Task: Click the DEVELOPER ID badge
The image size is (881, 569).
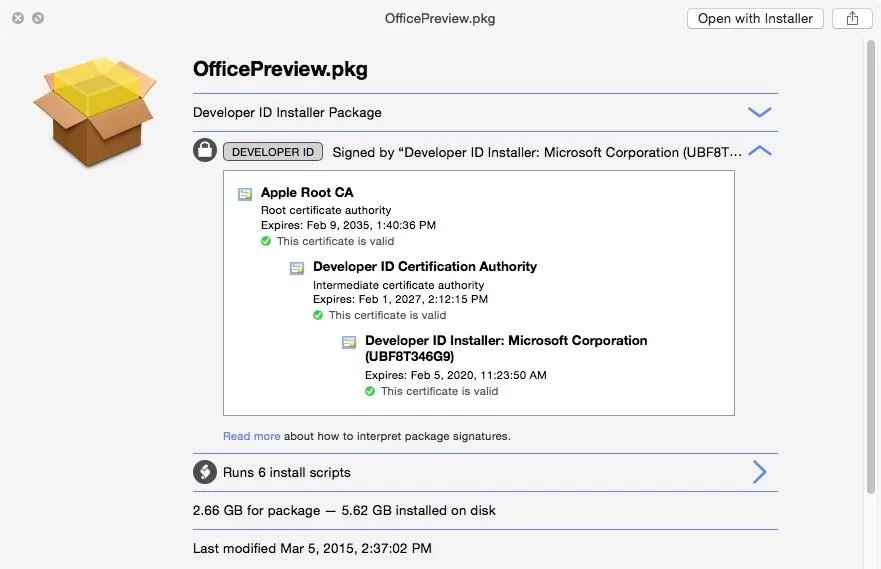Action: (273, 152)
